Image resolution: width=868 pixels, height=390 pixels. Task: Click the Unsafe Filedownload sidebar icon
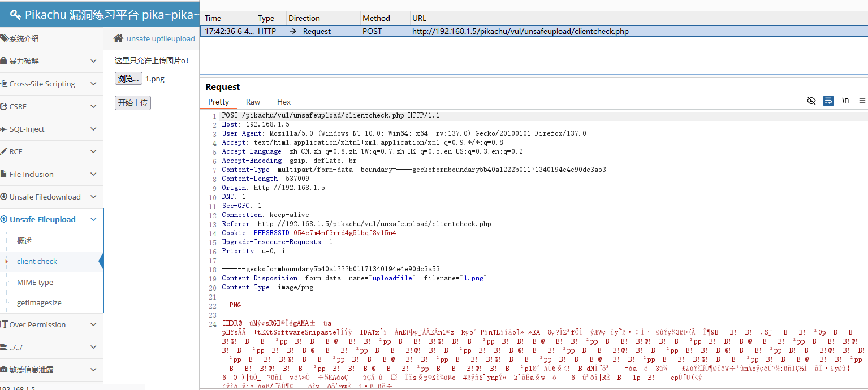4,197
